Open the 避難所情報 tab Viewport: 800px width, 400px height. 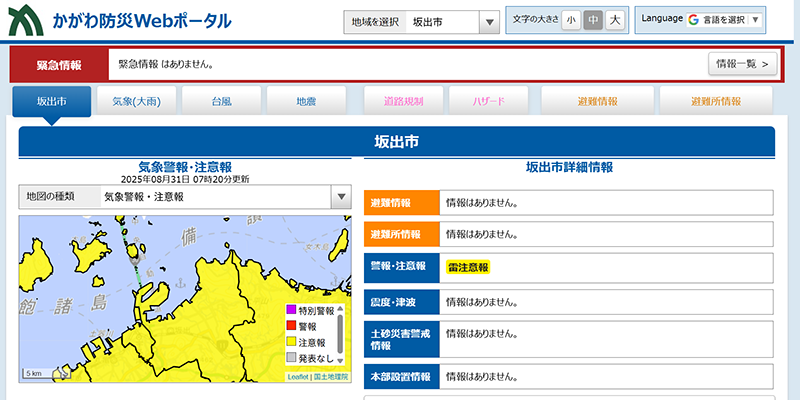click(x=716, y=102)
